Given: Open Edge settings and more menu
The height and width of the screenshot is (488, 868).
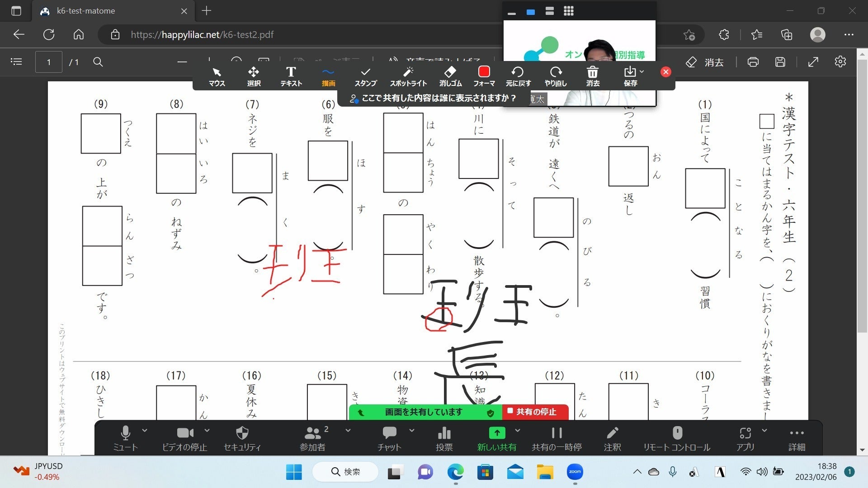Looking at the screenshot, I should click(x=849, y=35).
